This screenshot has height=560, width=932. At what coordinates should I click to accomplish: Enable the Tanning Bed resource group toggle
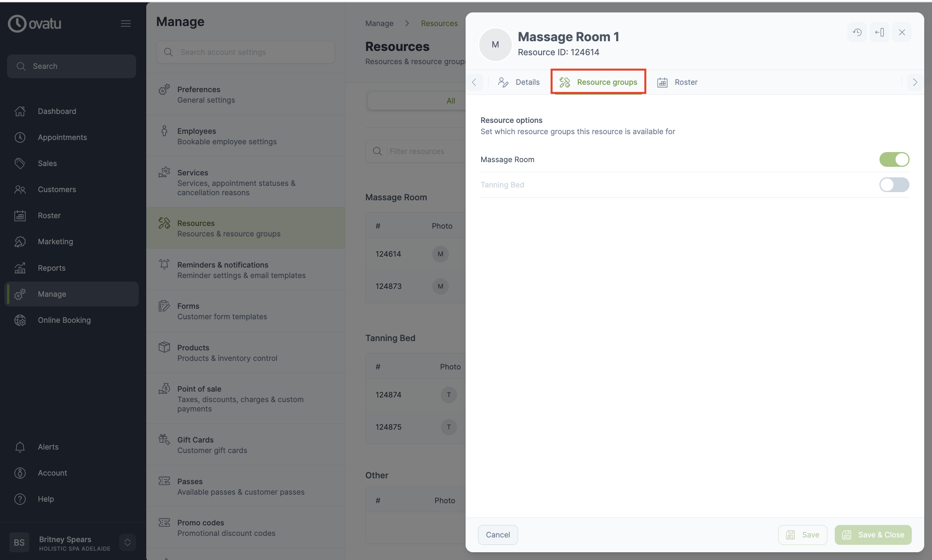[894, 185]
